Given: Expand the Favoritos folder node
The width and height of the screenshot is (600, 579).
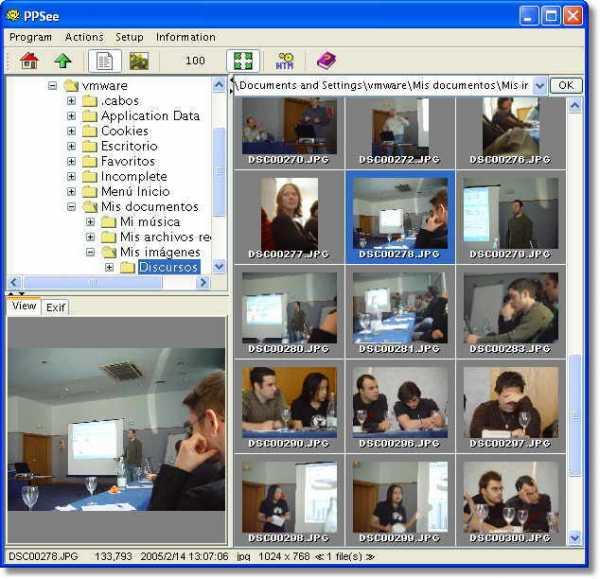Looking at the screenshot, I should [x=71, y=161].
